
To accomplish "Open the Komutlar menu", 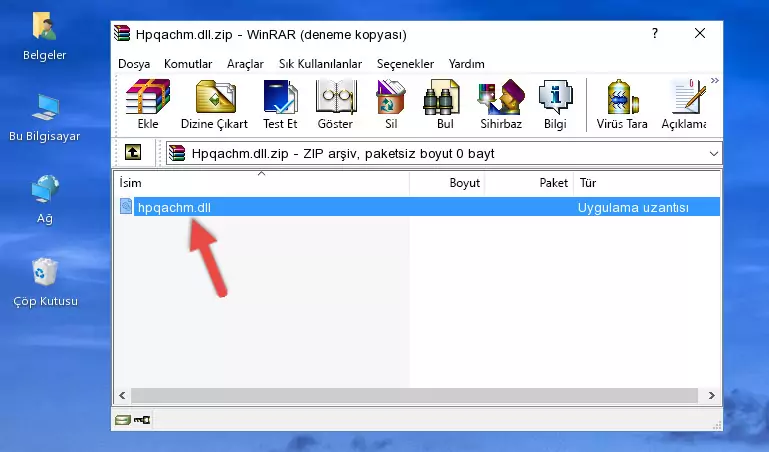I will coord(188,64).
